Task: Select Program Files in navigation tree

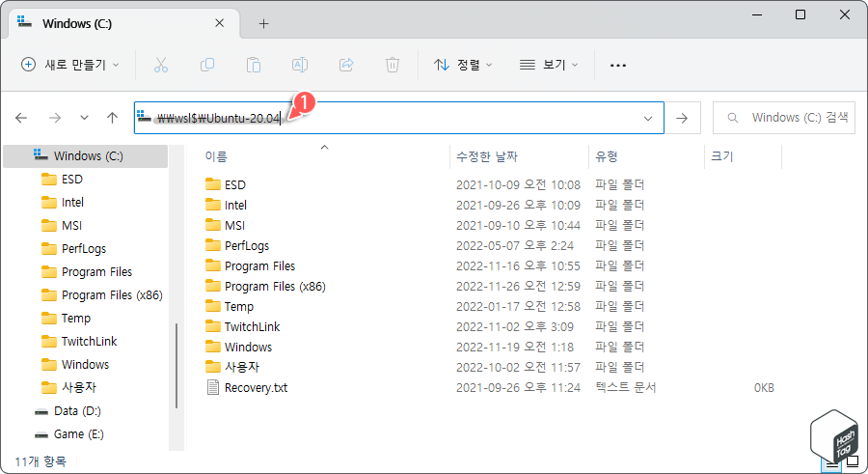Action: (96, 272)
